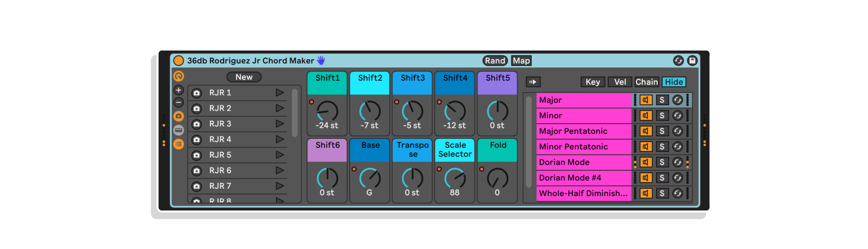Click the grey bar icon in the left sidebar

click(x=179, y=130)
